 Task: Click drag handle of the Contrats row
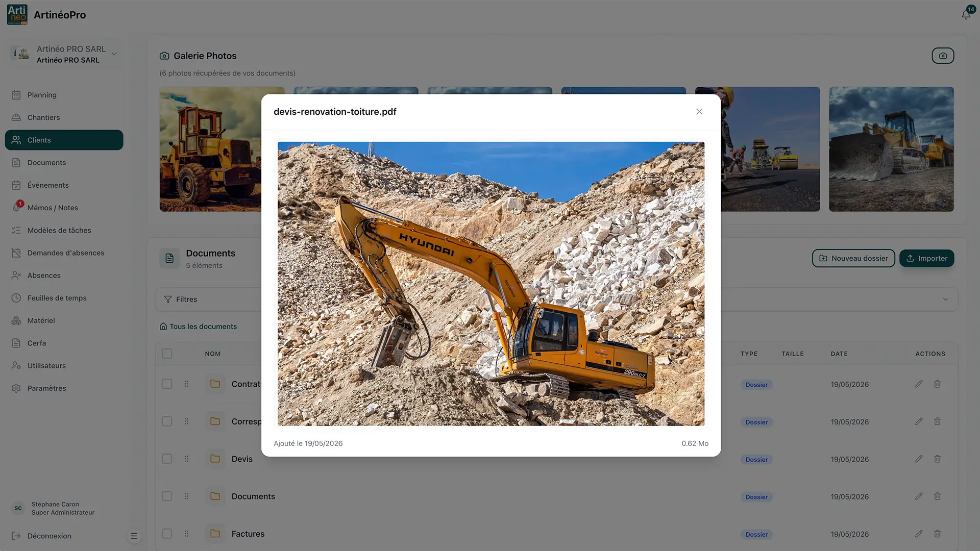pyautogui.click(x=186, y=384)
